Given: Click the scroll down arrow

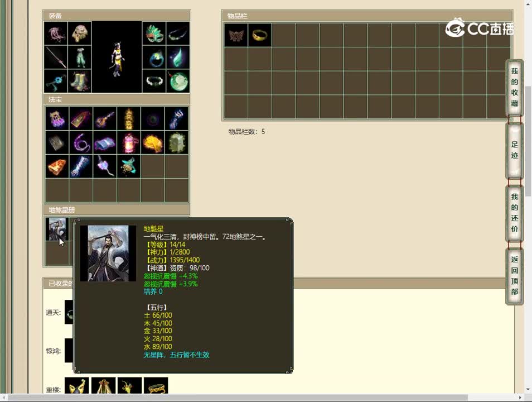Looking at the screenshot, I should click(528, 389).
